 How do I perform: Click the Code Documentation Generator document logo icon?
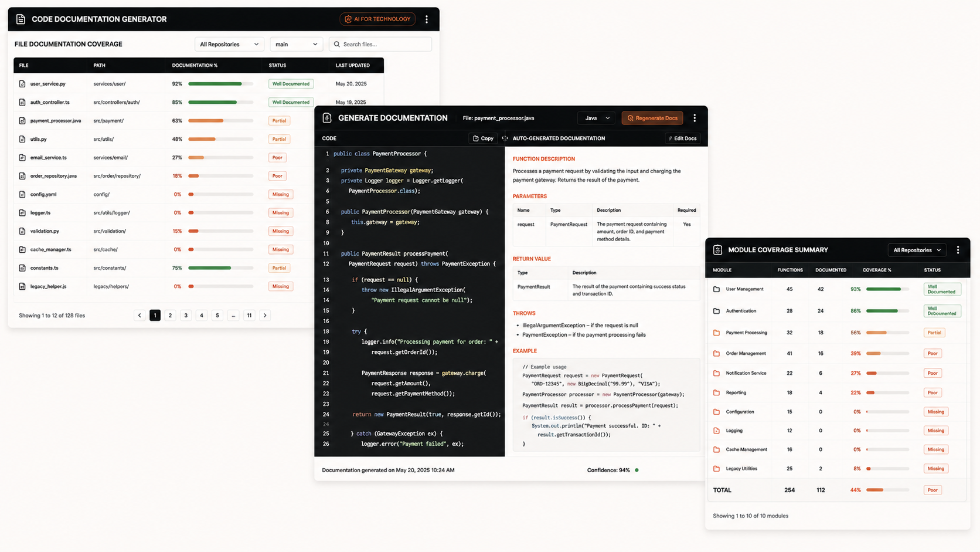coord(21,19)
